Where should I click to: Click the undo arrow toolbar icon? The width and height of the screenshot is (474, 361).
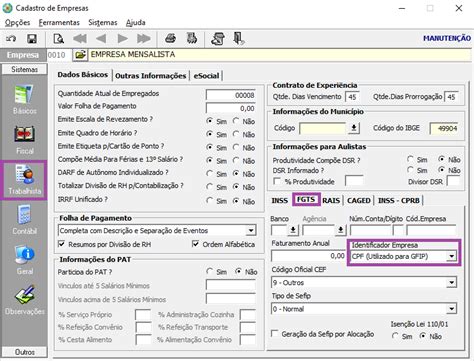[11, 39]
